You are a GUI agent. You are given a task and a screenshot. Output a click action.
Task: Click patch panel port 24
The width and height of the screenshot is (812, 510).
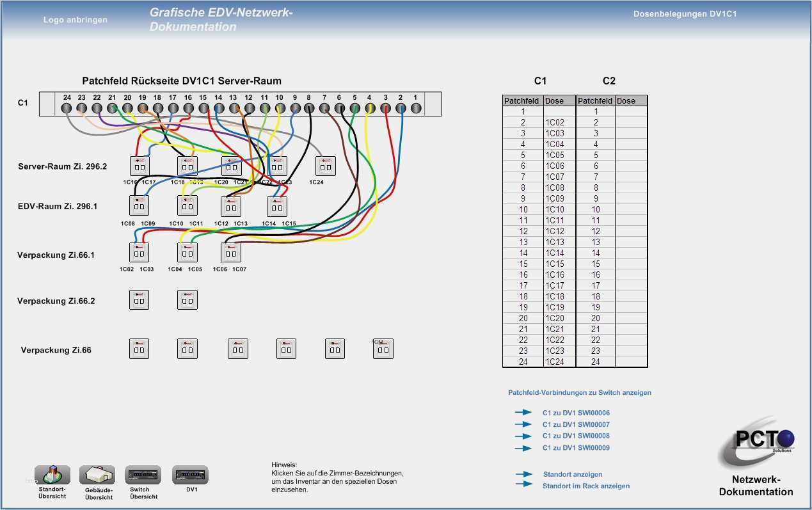[x=67, y=108]
